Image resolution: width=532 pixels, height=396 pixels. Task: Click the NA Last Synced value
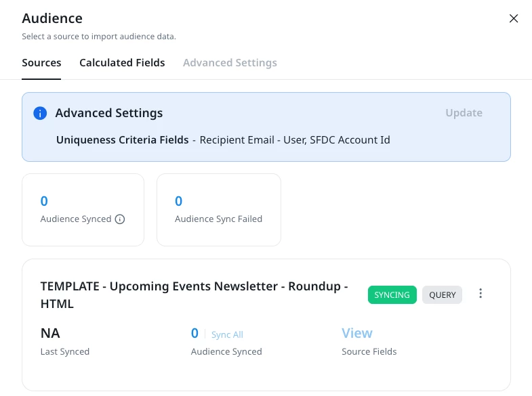click(x=50, y=333)
